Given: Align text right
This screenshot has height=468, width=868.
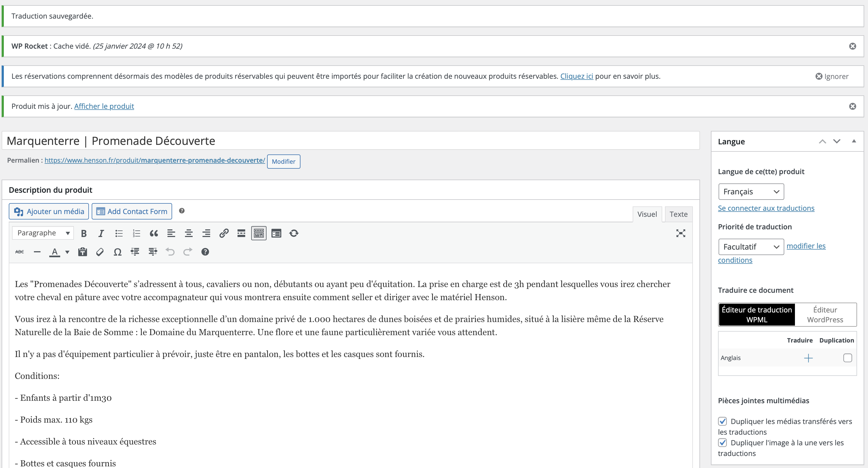Looking at the screenshot, I should coord(206,233).
